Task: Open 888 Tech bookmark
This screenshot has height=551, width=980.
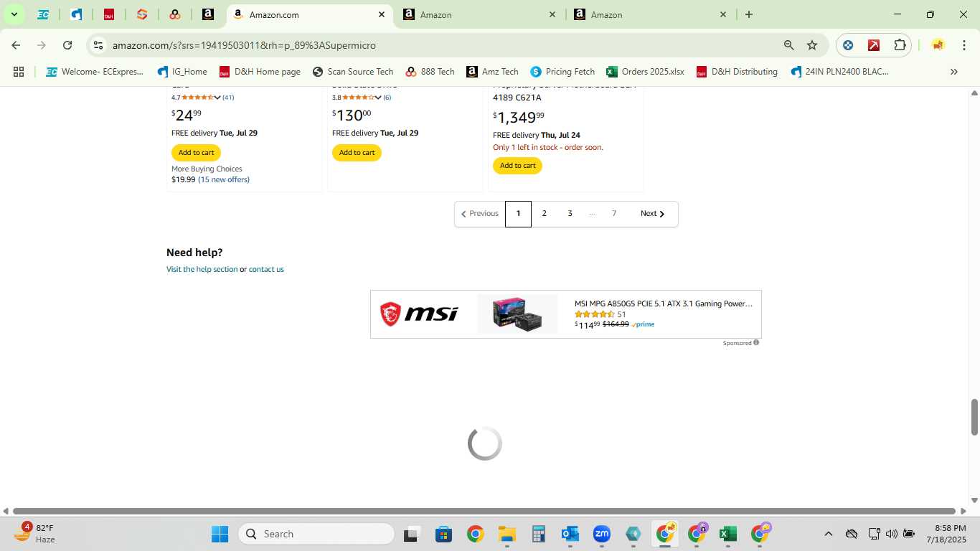Action: 430,72
